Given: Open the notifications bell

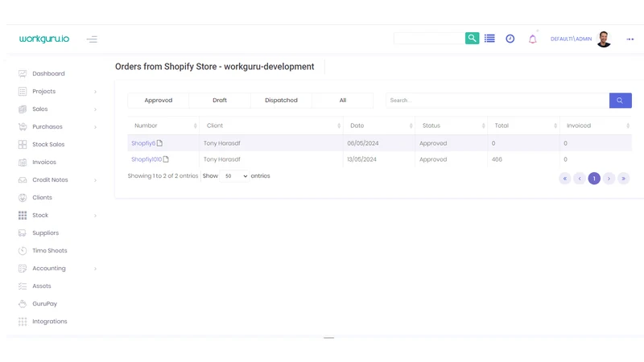Looking at the screenshot, I should (x=533, y=39).
